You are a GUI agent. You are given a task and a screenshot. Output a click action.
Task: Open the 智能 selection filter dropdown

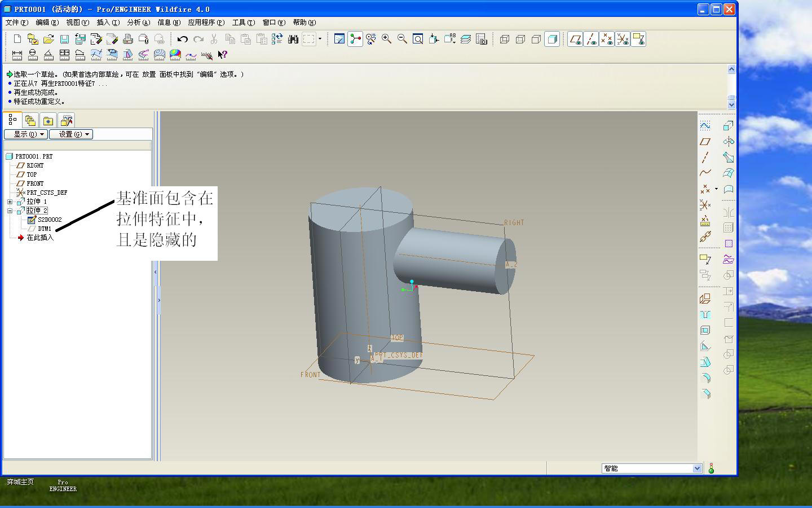[x=697, y=468]
